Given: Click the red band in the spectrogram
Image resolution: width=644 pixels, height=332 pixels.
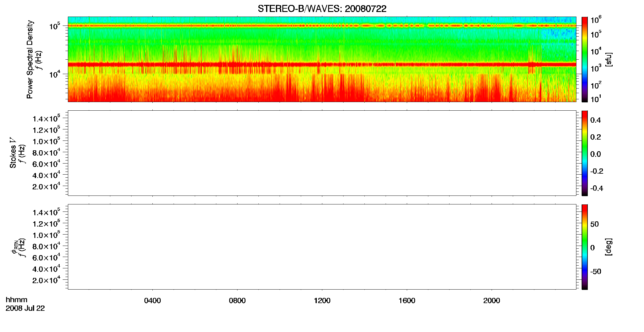Looking at the screenshot, I should click(322, 64).
